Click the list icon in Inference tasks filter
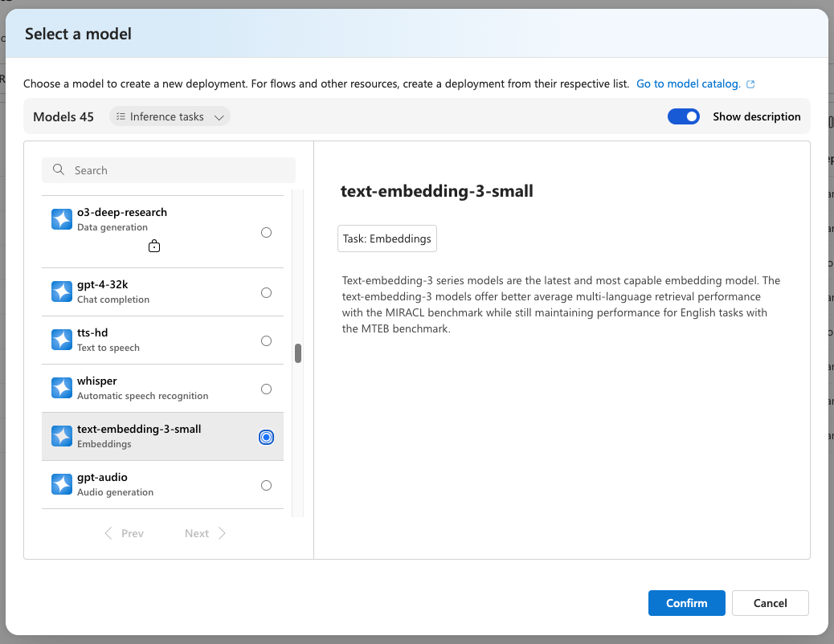 [x=121, y=116]
